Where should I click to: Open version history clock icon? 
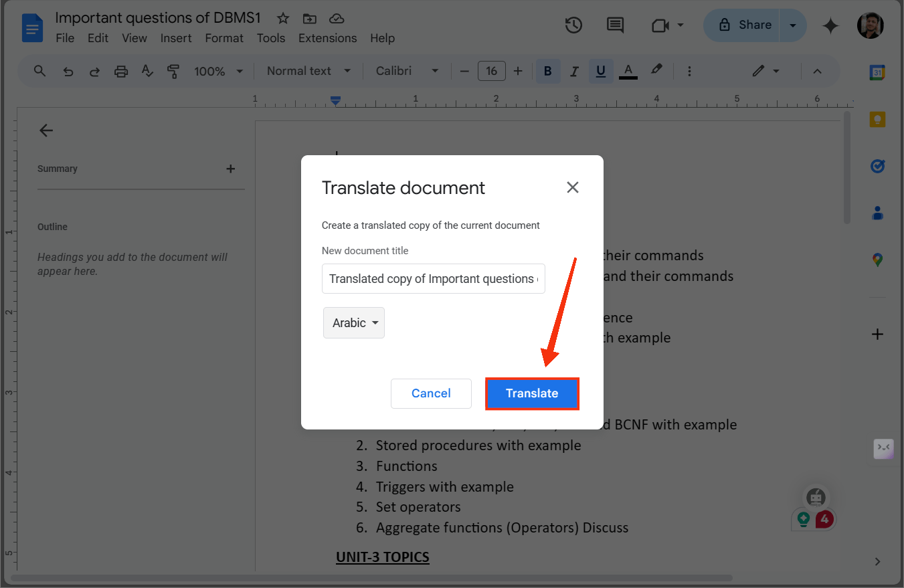(x=573, y=25)
